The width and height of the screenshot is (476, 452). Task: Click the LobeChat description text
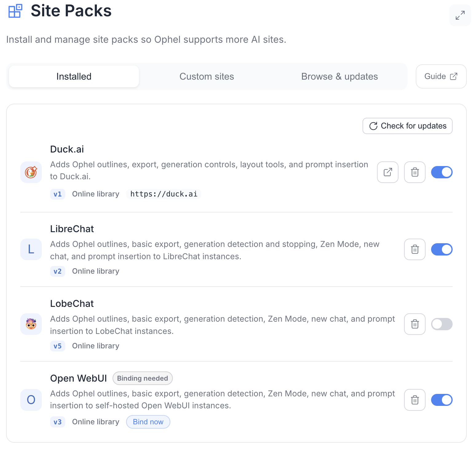point(222,325)
